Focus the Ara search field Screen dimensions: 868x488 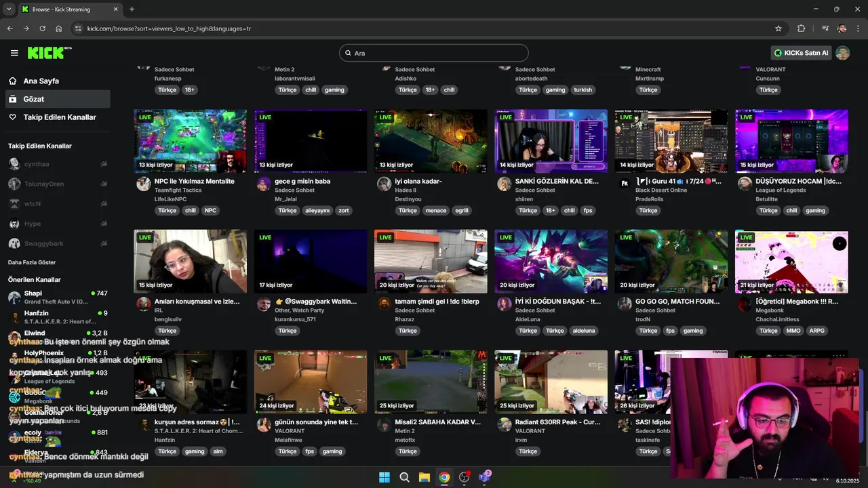coord(434,53)
